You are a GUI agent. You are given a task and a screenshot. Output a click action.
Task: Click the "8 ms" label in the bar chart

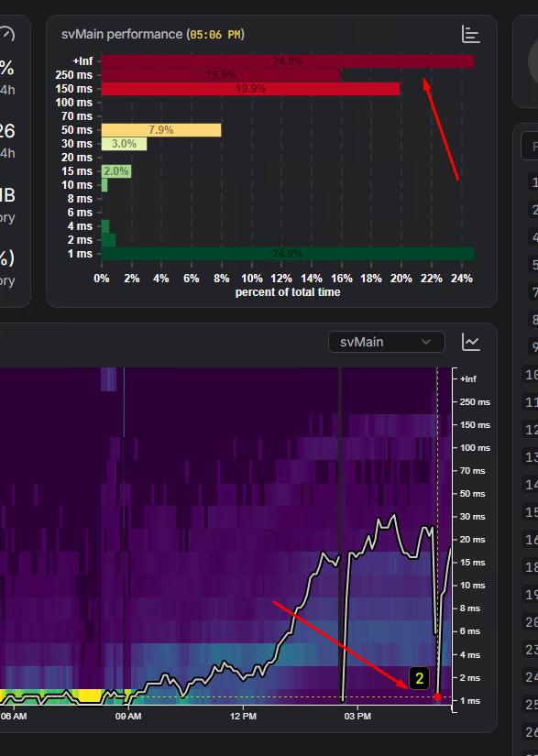pos(80,199)
